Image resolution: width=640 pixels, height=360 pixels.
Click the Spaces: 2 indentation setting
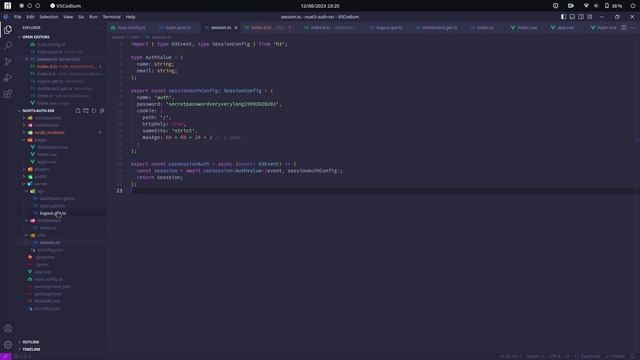point(535,356)
